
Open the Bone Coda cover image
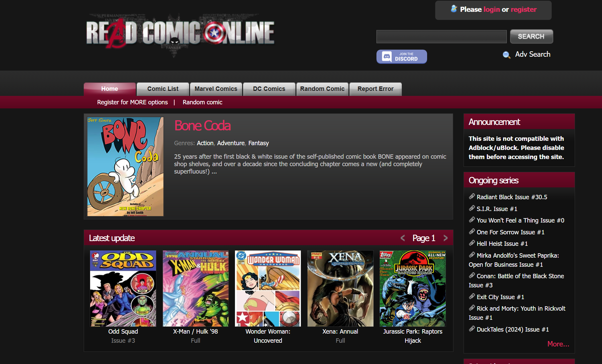125,166
